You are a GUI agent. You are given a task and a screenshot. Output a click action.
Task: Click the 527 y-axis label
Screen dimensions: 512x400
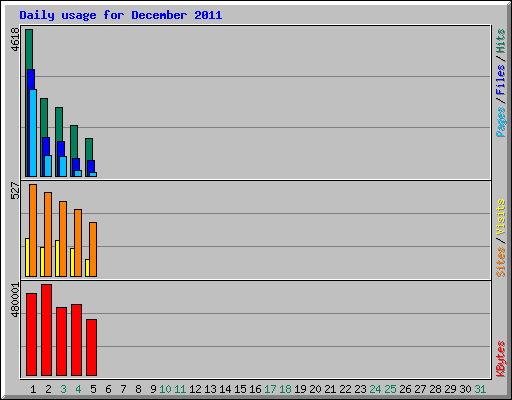[15, 190]
